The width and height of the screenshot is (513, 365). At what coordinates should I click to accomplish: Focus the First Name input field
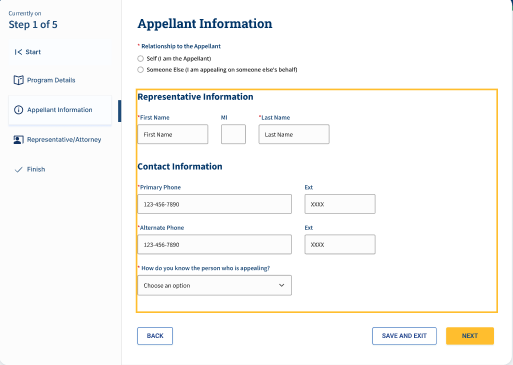click(173, 134)
